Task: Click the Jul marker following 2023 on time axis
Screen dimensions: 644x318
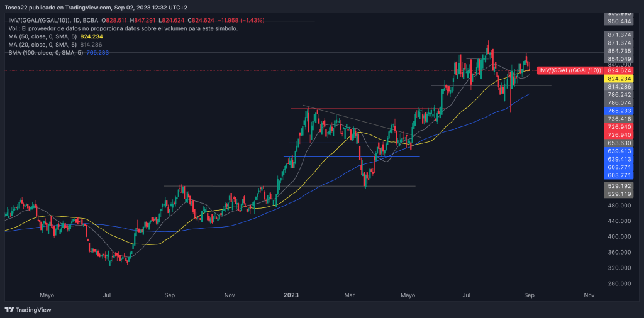Action: [x=467, y=294]
